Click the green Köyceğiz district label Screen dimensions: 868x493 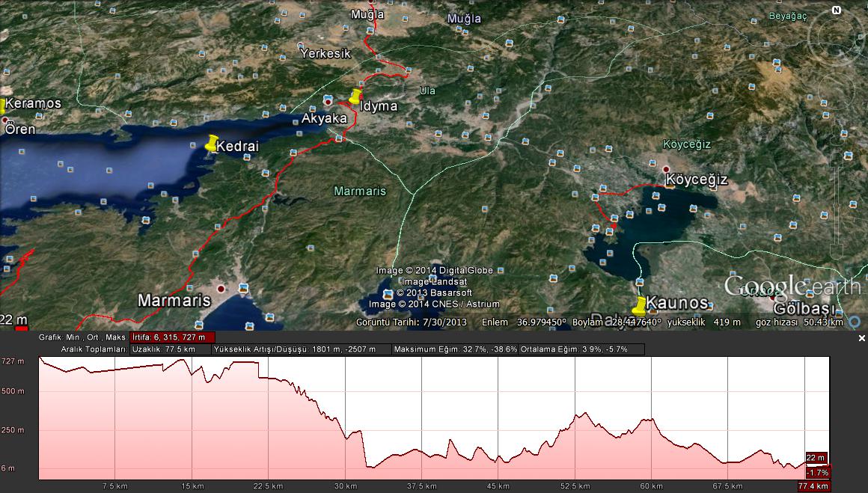tap(687, 144)
